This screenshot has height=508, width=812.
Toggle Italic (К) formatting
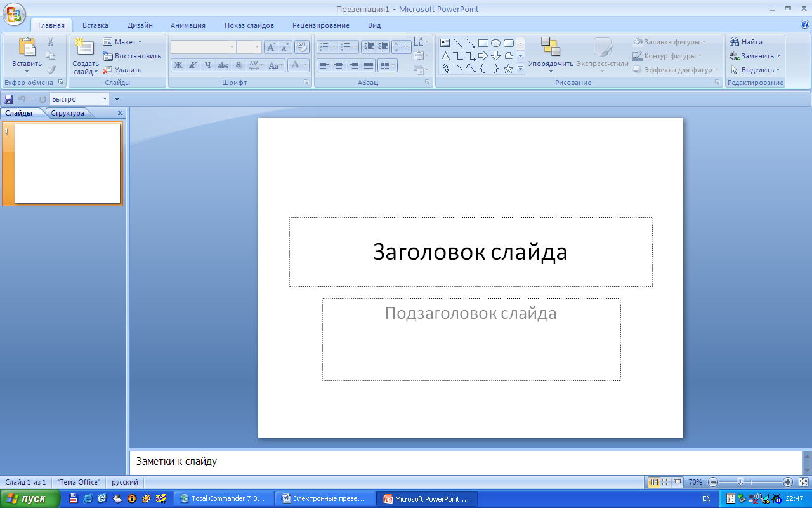[x=193, y=65]
